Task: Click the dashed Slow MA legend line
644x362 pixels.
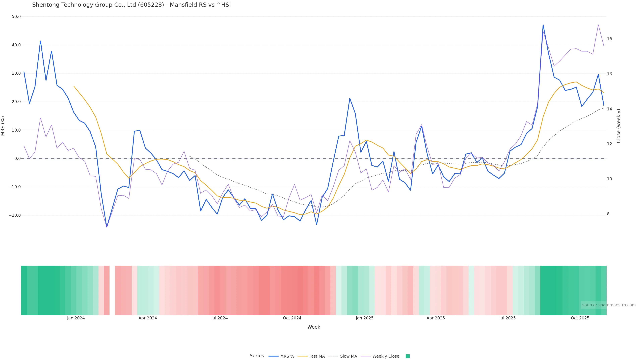Action: pos(333,356)
